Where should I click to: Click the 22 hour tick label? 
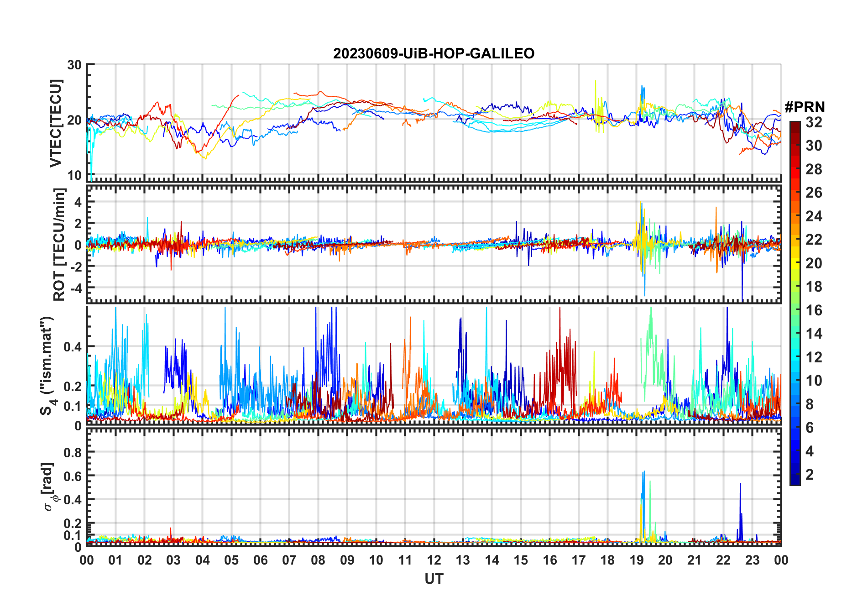[x=723, y=560]
